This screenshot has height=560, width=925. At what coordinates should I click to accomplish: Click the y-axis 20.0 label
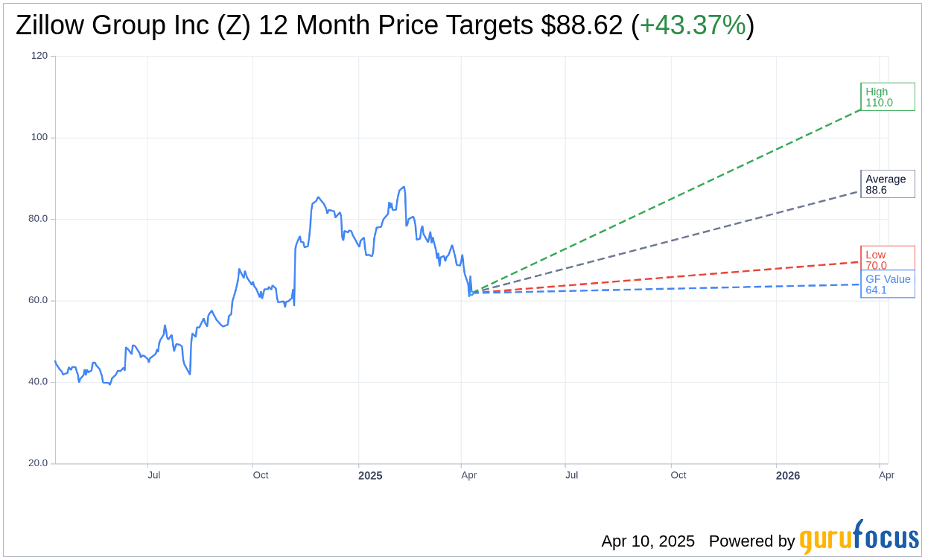tap(38, 463)
